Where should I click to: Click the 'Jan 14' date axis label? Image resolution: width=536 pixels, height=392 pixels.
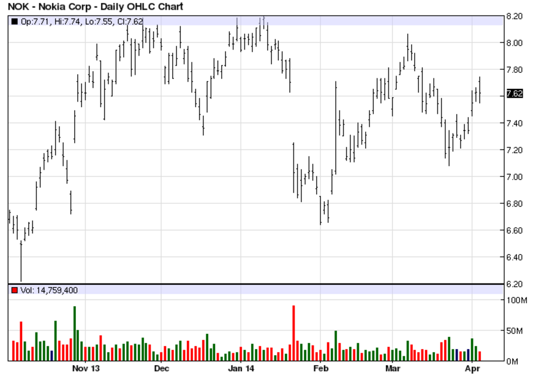pyautogui.click(x=241, y=368)
